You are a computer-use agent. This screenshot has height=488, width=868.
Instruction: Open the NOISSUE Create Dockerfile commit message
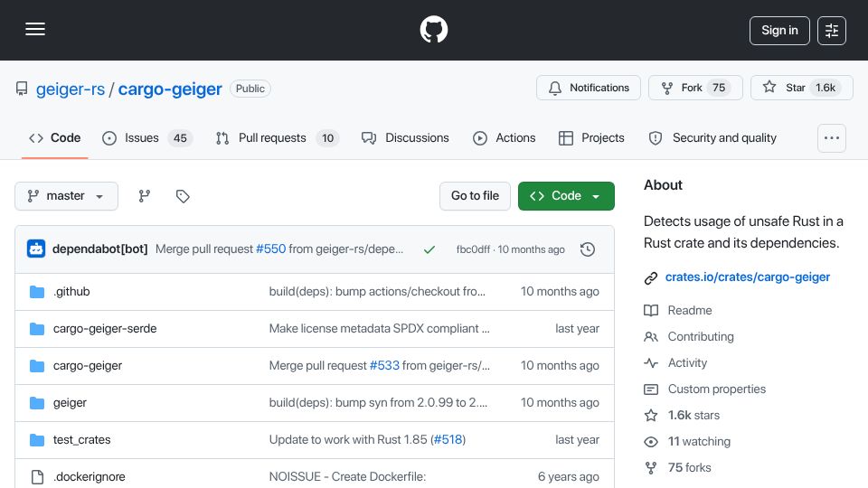[347, 477]
